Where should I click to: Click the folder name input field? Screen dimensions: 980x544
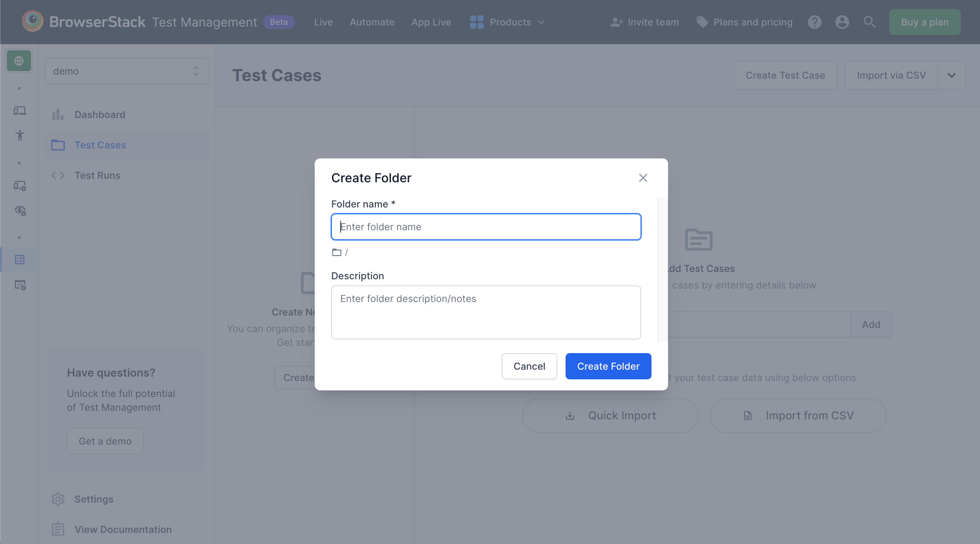[x=486, y=226]
